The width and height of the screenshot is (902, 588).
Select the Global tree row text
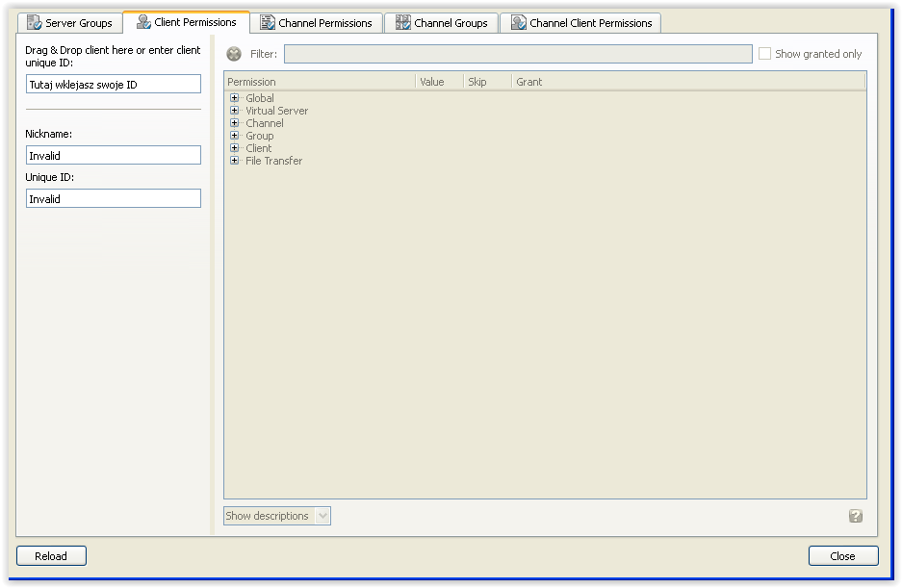pos(260,98)
